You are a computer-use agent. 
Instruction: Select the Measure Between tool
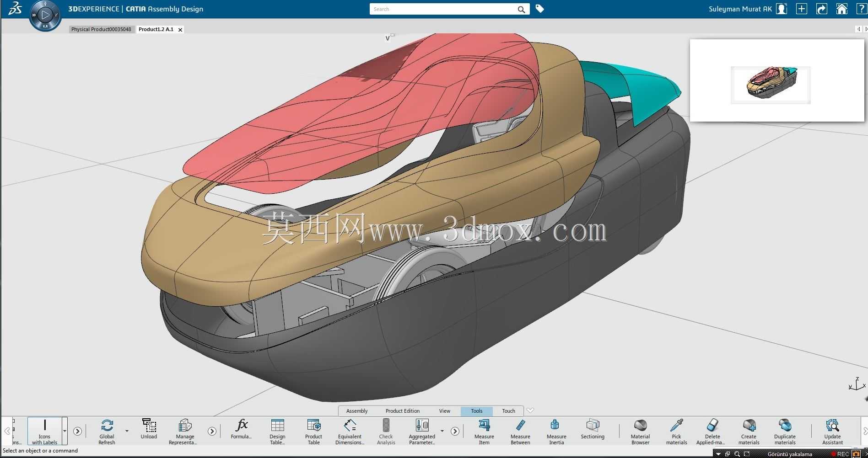[x=520, y=431]
